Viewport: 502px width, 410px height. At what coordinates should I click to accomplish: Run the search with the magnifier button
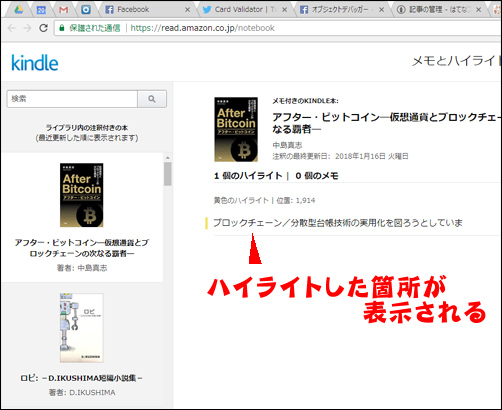pos(152,99)
